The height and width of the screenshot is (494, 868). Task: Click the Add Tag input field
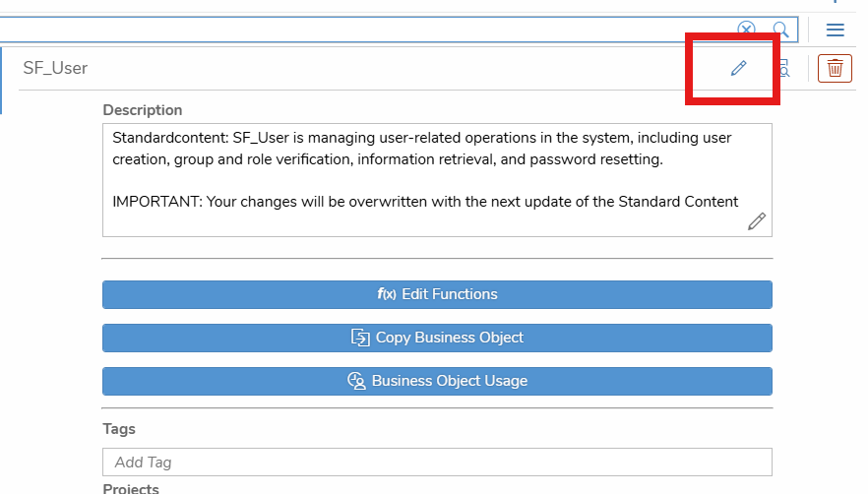point(437,462)
